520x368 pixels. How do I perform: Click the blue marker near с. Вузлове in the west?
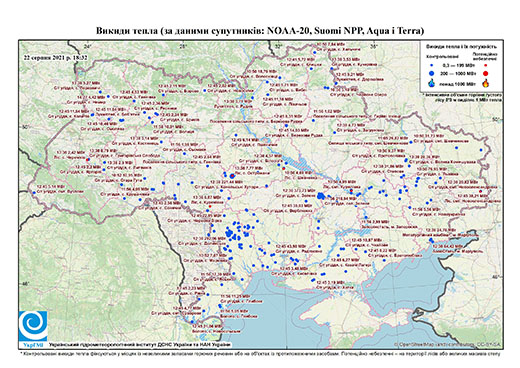(x=34, y=192)
